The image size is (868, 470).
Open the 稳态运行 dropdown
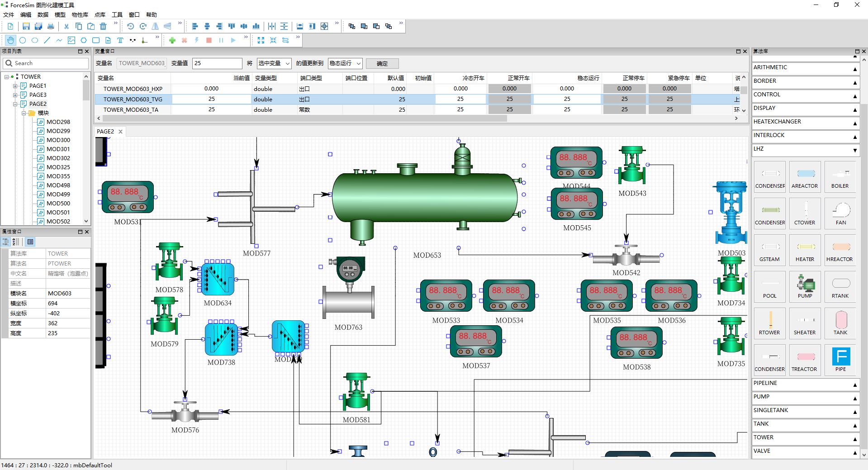tap(345, 63)
